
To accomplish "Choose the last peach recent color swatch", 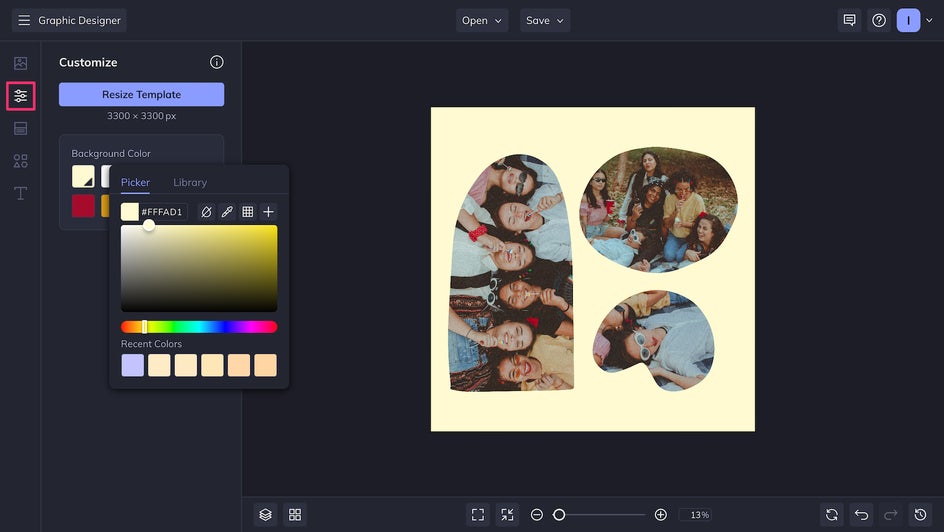I will [x=266, y=365].
